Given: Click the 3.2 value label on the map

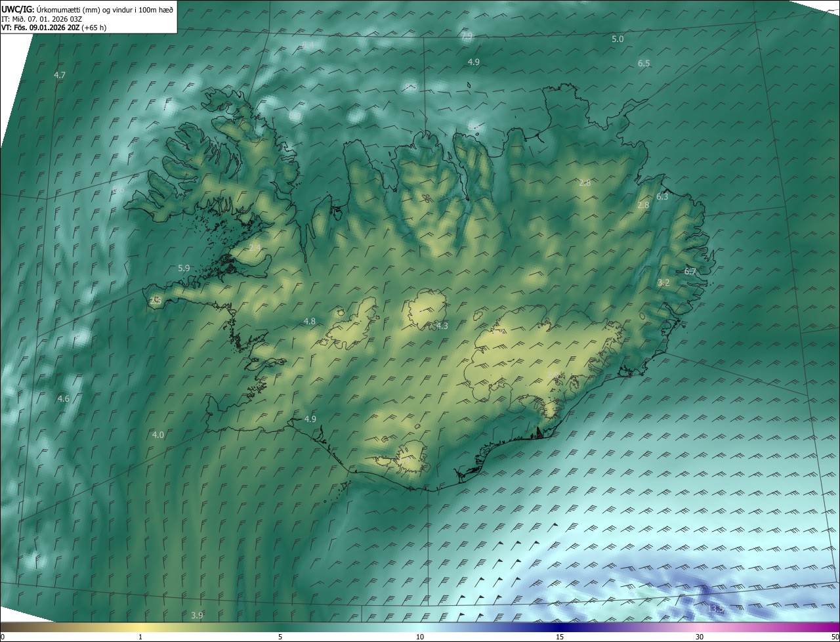Looking at the screenshot, I should (x=663, y=282).
